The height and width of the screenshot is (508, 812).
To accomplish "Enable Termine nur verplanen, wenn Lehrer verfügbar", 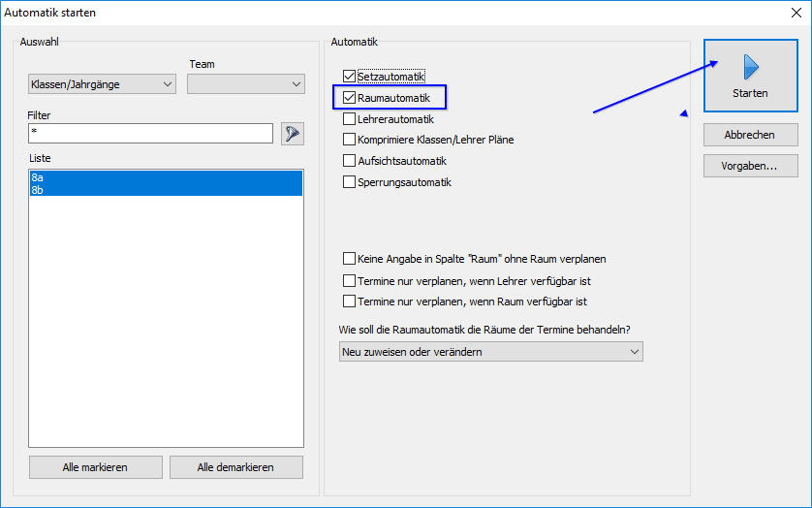I will click(x=349, y=280).
